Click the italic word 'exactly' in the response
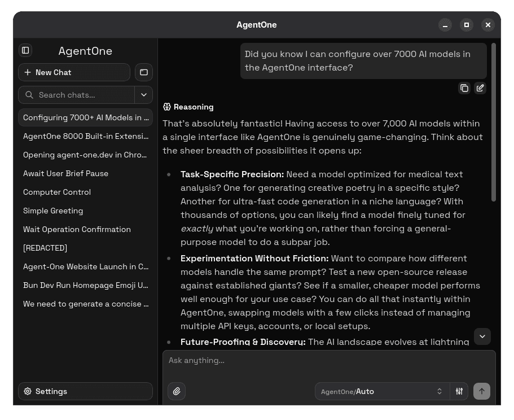The height and width of the screenshot is (420, 514). pyautogui.click(x=197, y=229)
